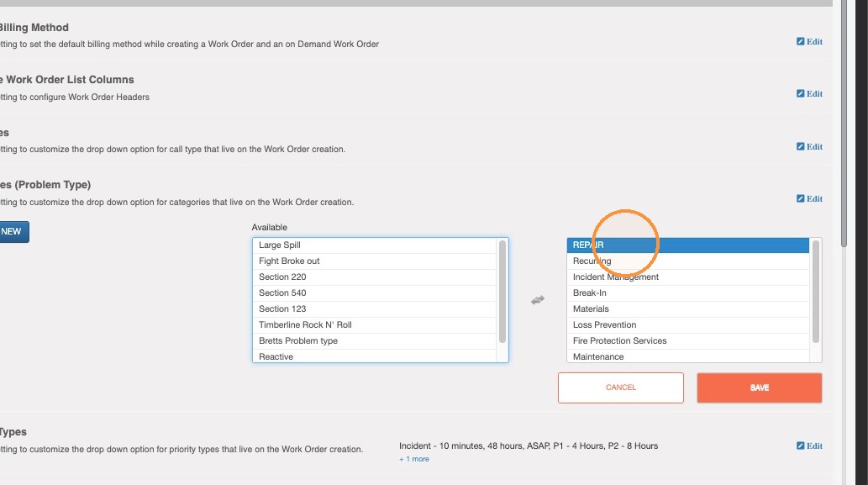Viewport: 868px width, 485px height.
Task: Select 'Recurring' in selected list
Action: tap(688, 261)
